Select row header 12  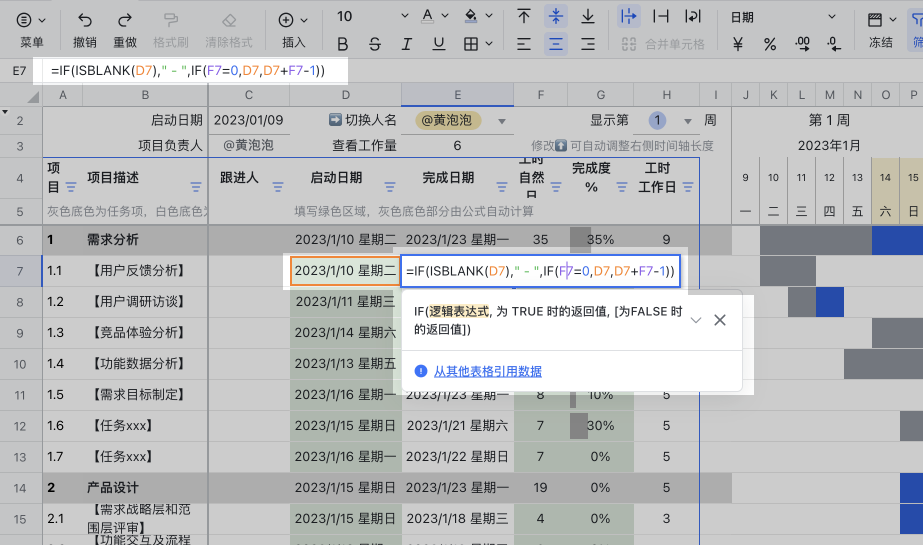20,426
